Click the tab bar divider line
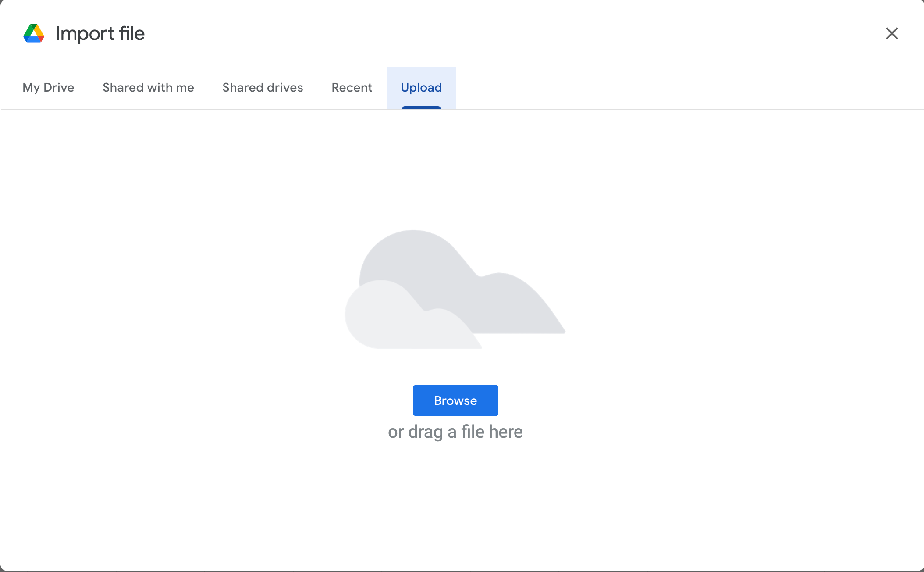This screenshot has width=924, height=572. click(x=657, y=108)
